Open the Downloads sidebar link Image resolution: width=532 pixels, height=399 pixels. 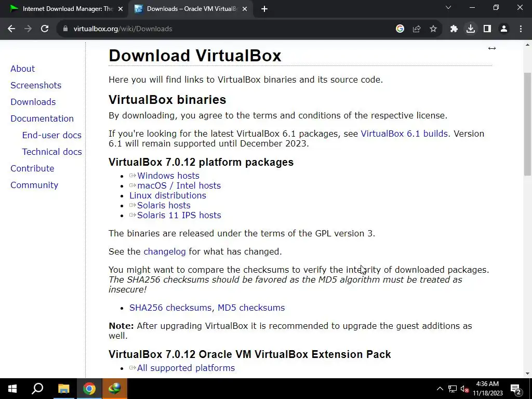(x=33, y=102)
